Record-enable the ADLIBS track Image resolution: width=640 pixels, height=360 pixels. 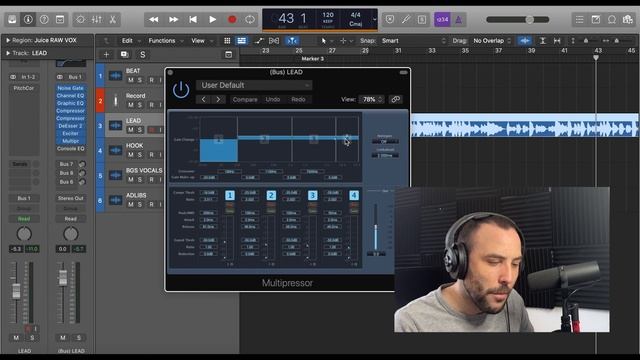click(151, 204)
